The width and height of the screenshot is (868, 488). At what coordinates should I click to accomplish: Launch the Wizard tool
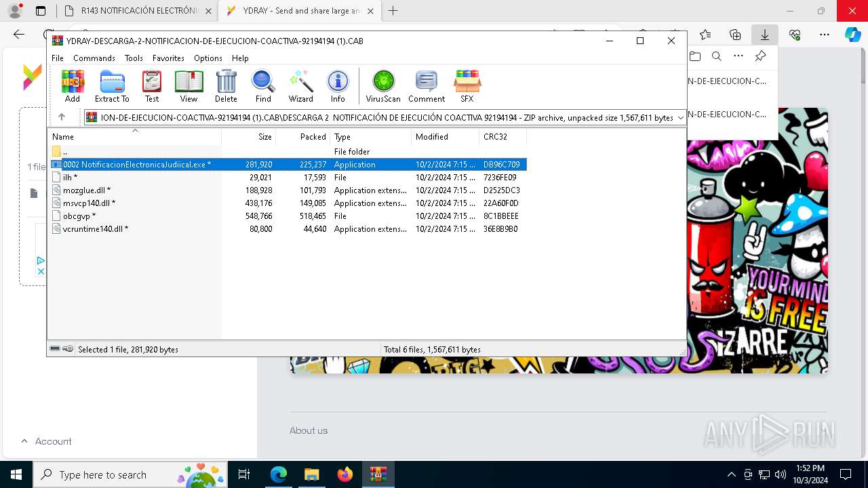(300, 86)
